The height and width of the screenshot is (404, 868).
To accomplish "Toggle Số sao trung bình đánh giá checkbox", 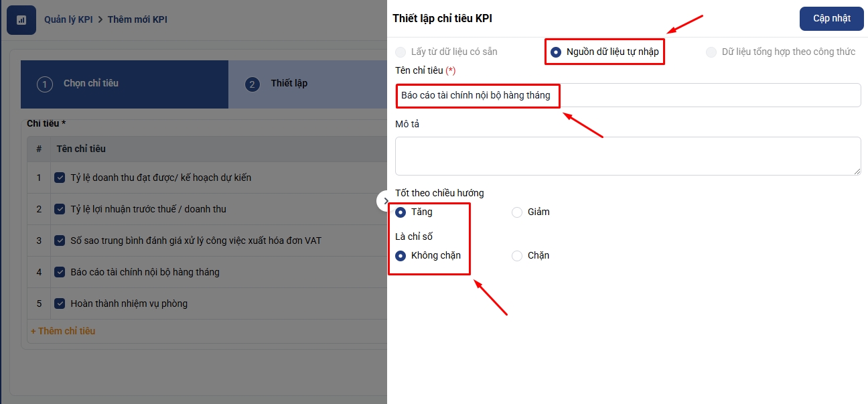I will point(60,241).
